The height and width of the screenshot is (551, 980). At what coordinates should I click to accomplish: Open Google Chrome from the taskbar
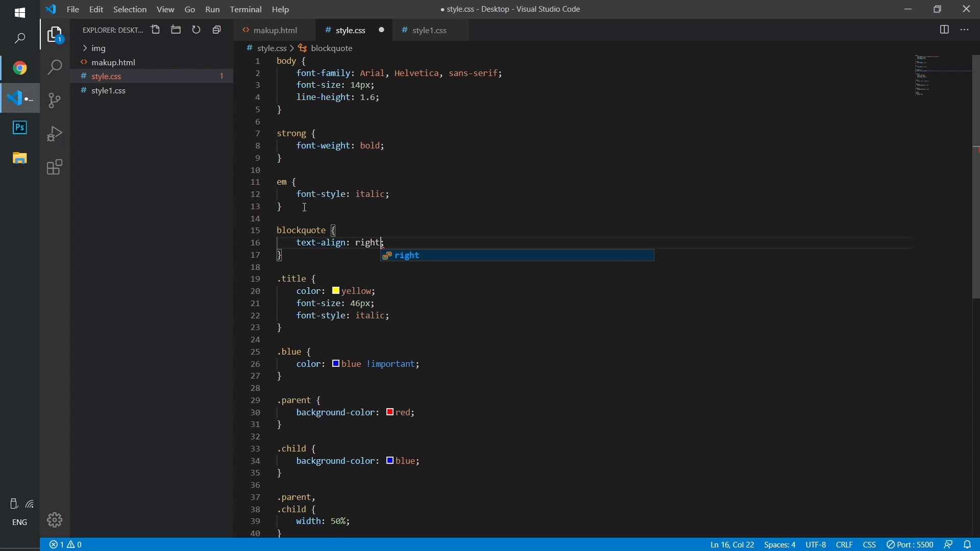pos(20,68)
